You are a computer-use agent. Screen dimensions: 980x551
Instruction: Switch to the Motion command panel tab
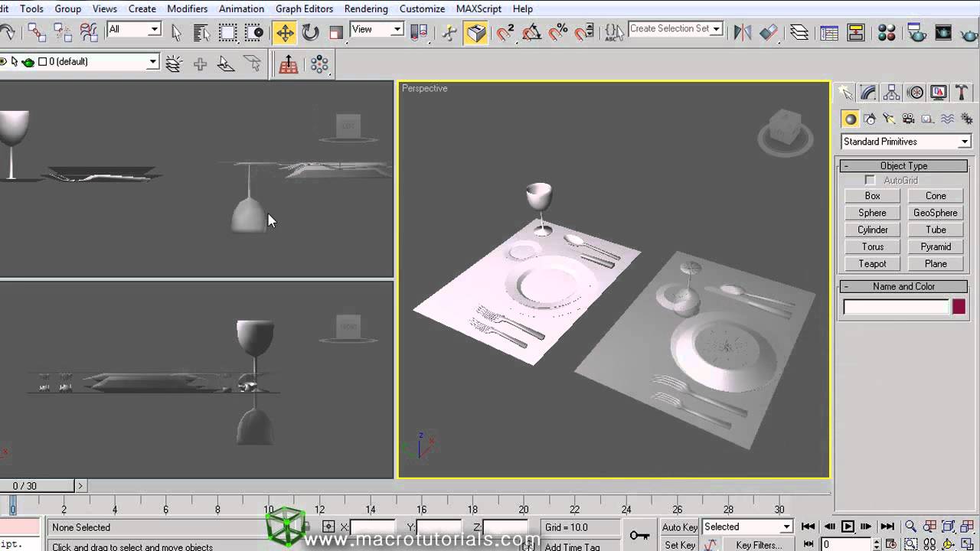[x=916, y=93]
